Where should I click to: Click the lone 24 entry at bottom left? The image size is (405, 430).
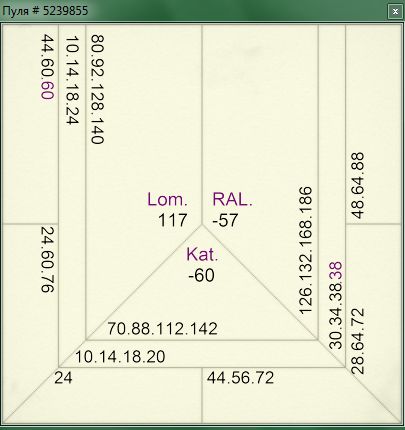tap(63, 378)
